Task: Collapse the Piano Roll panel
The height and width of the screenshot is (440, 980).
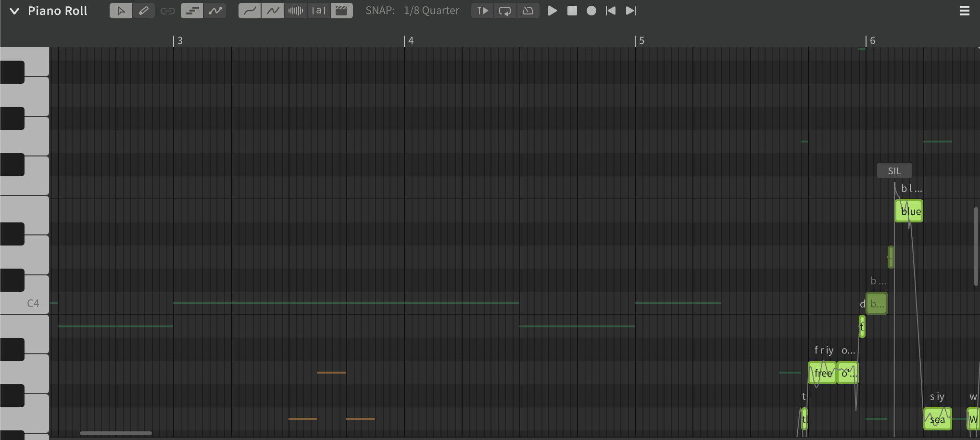Action: coord(14,11)
